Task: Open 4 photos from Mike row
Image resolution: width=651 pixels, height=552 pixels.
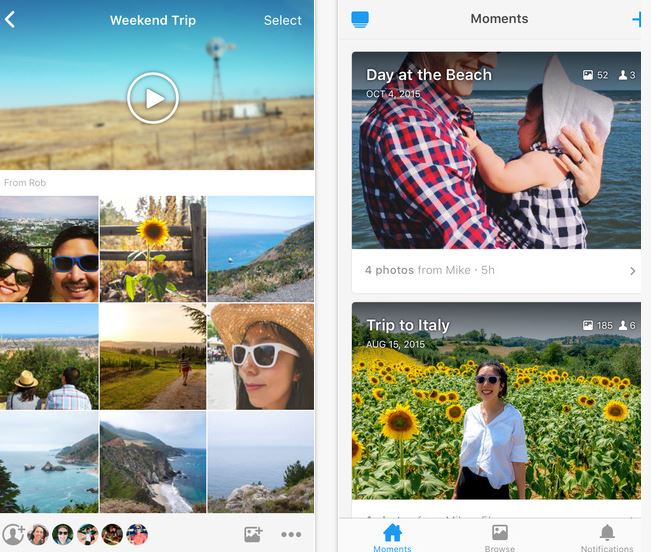Action: (x=496, y=271)
